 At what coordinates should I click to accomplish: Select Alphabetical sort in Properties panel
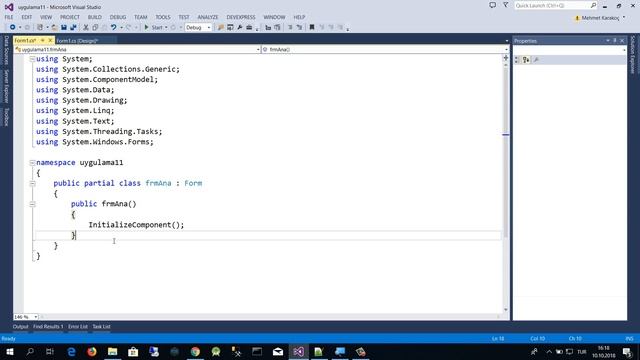(526, 60)
